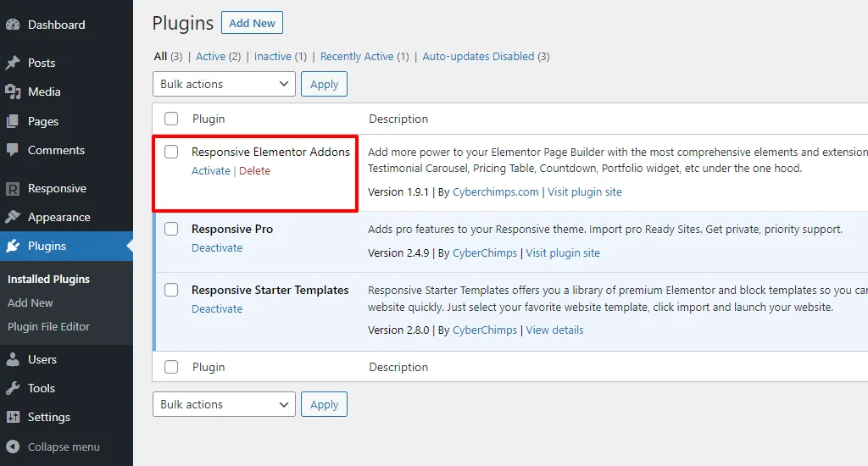Click the Responsive R icon
Viewport: 868px width, 466px height.
point(13,189)
